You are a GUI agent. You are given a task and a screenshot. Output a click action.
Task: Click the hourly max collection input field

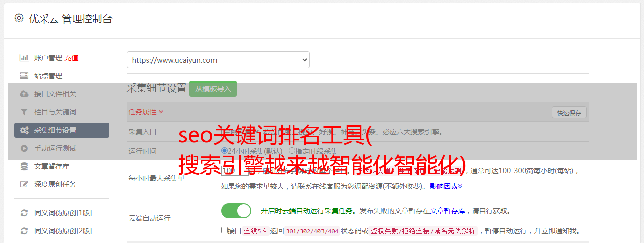tap(235, 170)
